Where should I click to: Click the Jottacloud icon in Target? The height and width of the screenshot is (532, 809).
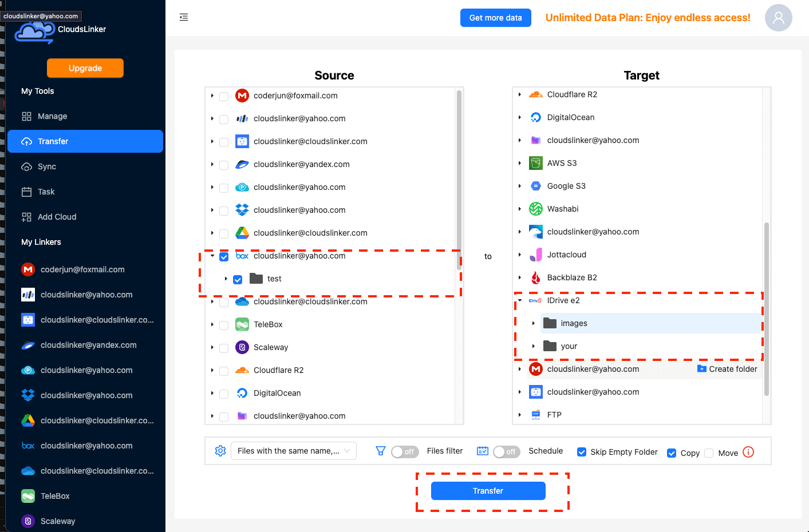(x=536, y=255)
